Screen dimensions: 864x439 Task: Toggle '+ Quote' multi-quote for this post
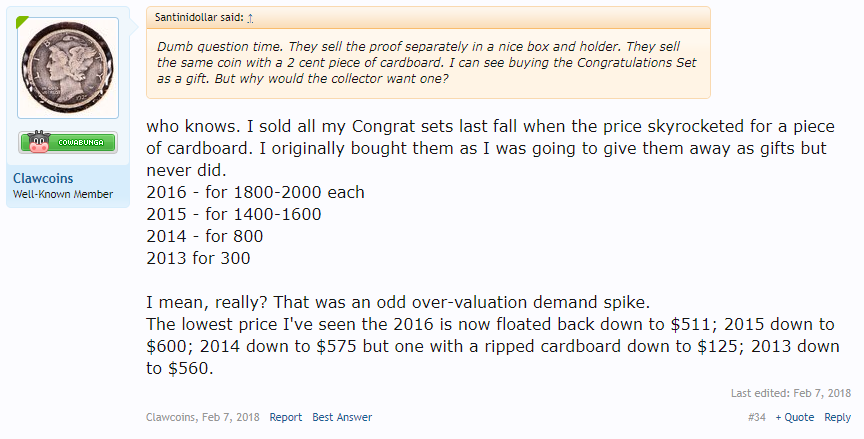795,417
